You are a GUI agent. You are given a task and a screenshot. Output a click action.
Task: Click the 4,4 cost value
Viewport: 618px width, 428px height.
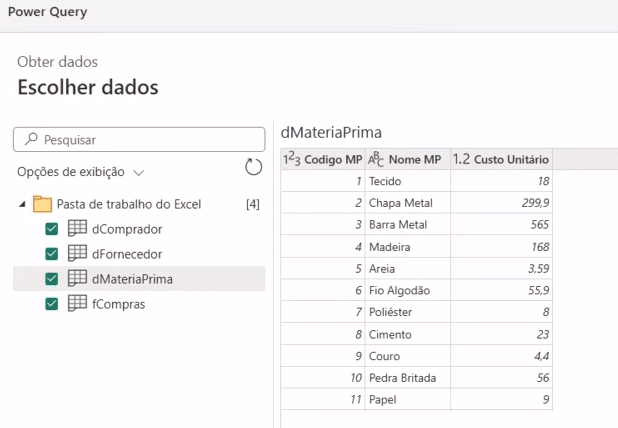coord(542,356)
